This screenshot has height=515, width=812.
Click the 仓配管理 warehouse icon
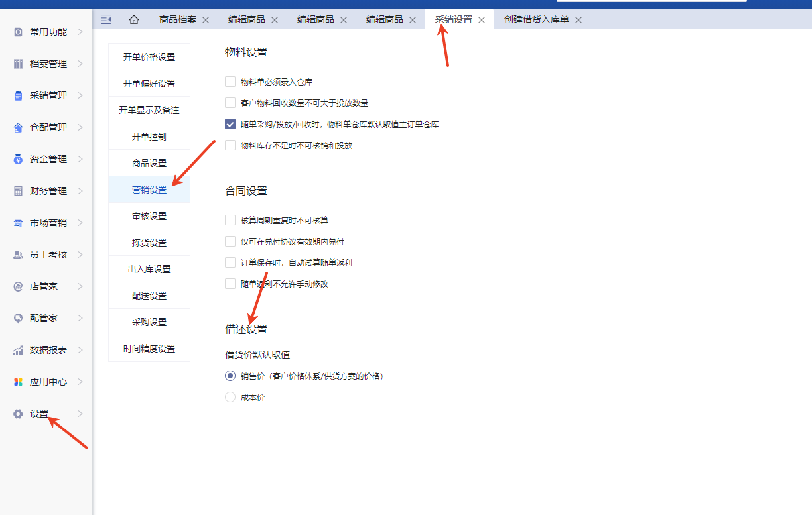coord(19,127)
